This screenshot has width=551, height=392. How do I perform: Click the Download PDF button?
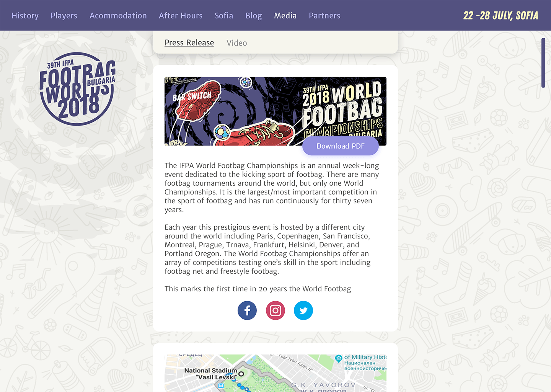pyautogui.click(x=341, y=146)
